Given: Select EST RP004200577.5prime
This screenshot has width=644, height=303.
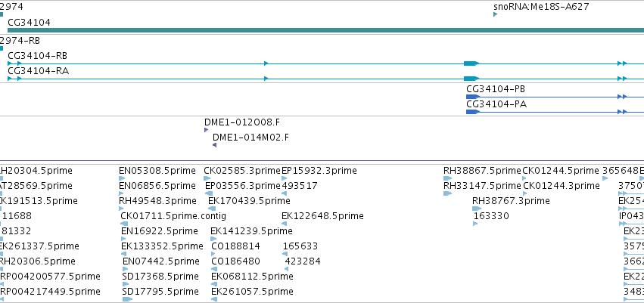Looking at the screenshot, I should tap(50, 277).
